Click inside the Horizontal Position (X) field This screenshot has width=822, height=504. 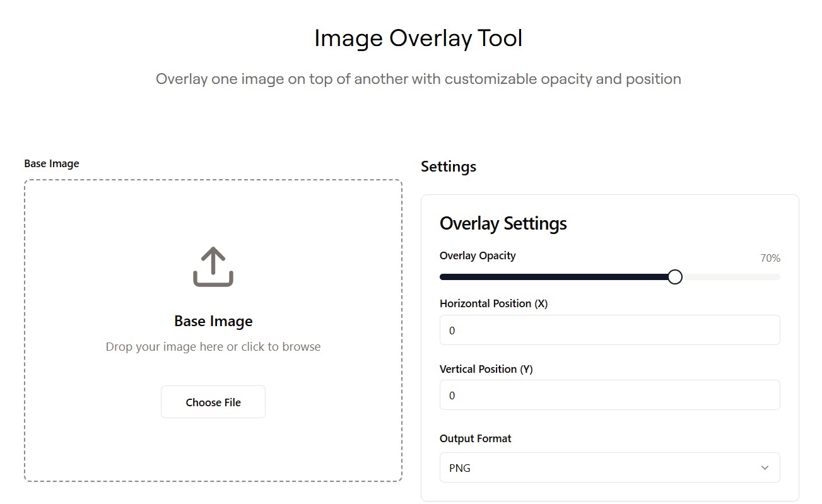click(609, 329)
